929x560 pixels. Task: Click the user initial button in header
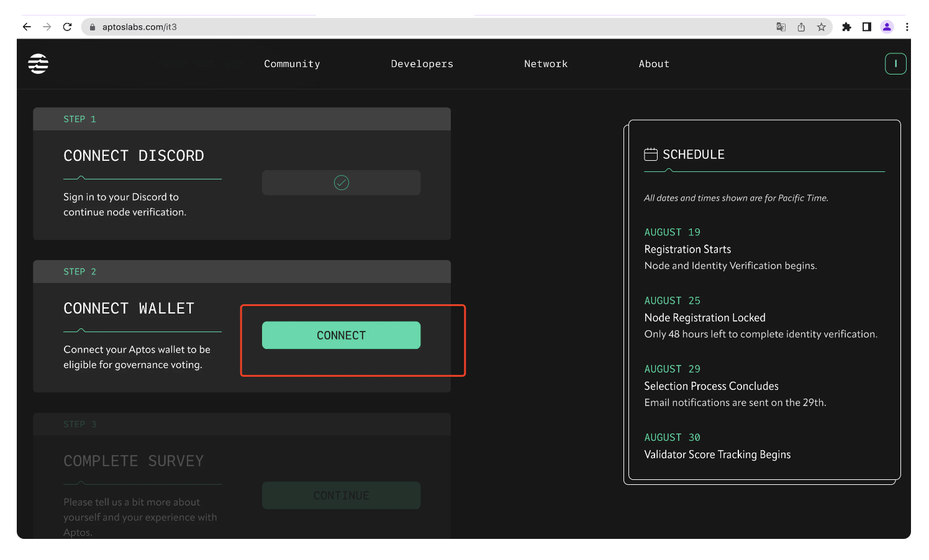click(x=895, y=63)
